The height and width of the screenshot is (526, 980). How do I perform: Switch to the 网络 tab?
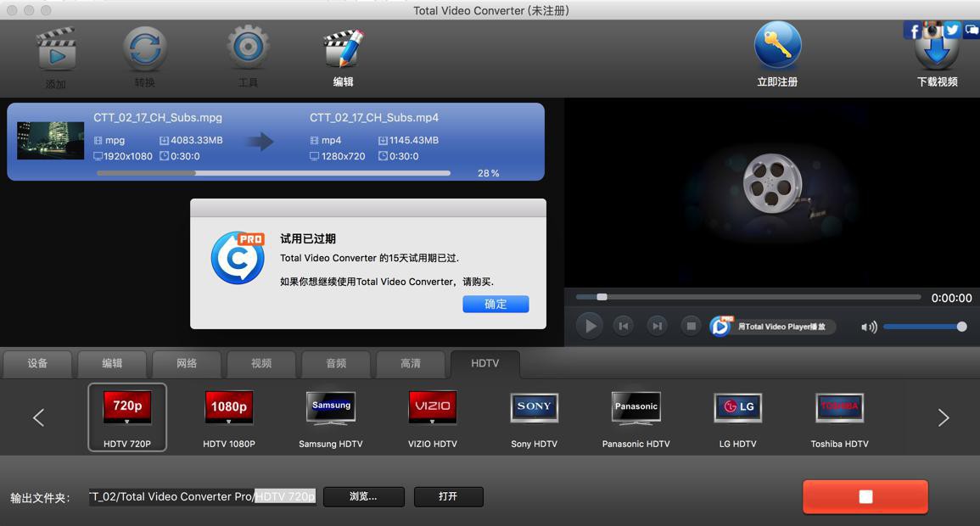coord(187,364)
